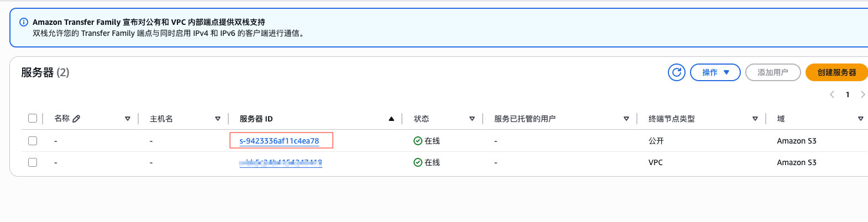Click the 在线 status check icon in the first row
Screen dimensions: 868x222
pyautogui.click(x=418, y=141)
